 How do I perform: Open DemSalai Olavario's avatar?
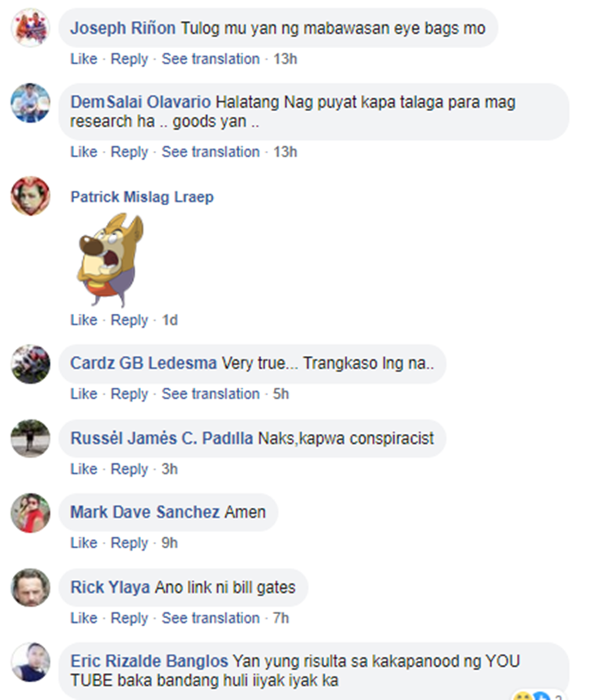(x=30, y=103)
